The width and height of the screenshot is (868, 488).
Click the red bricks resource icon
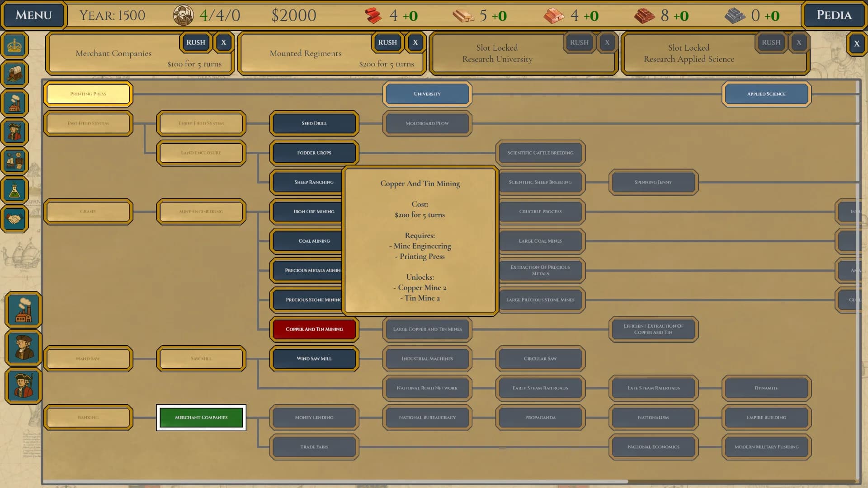coord(644,16)
